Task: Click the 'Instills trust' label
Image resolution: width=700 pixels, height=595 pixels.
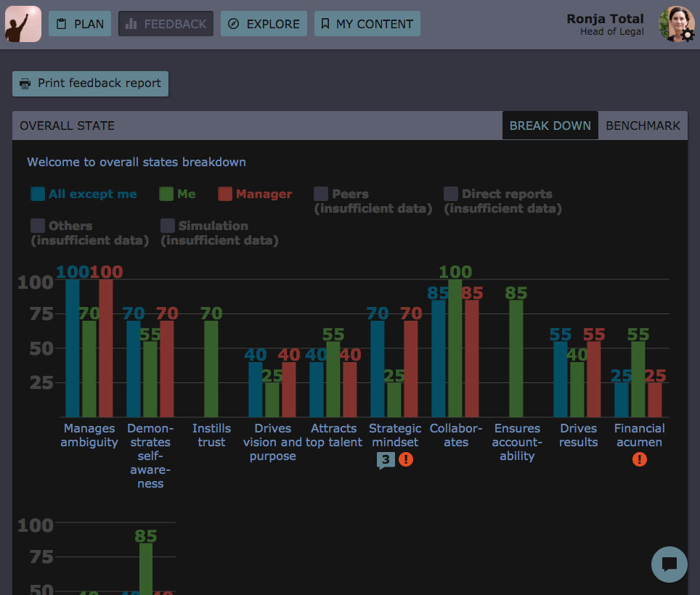Action: [211, 435]
